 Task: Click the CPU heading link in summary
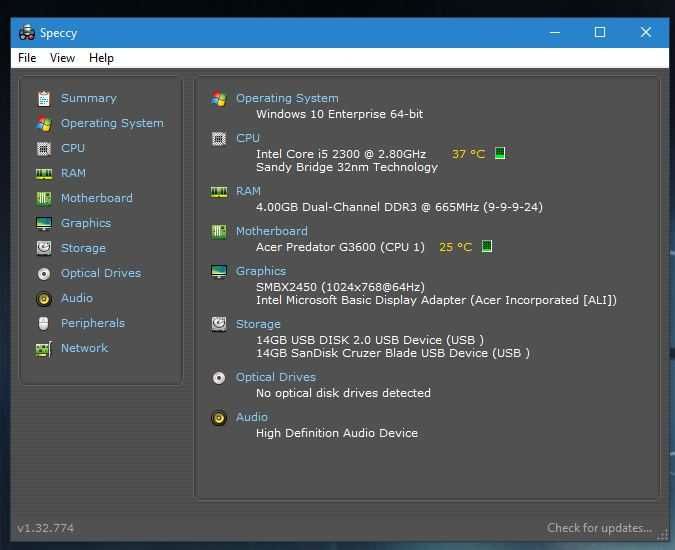248,138
